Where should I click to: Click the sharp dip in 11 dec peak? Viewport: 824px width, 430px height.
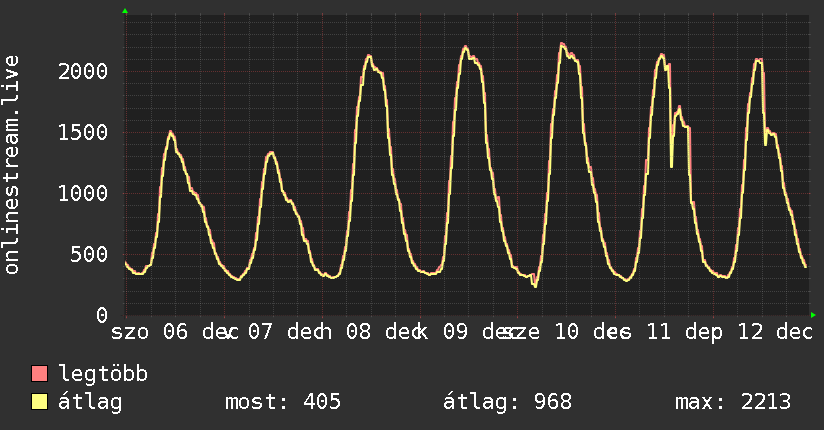tap(671, 165)
